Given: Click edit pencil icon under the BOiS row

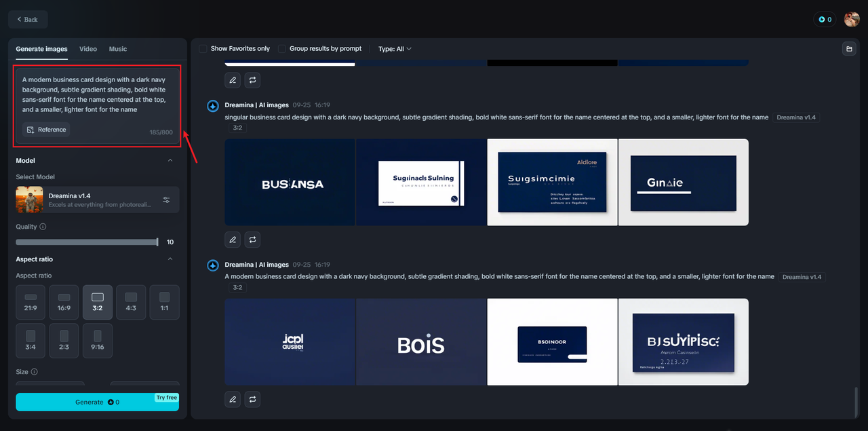Looking at the screenshot, I should coord(233,399).
